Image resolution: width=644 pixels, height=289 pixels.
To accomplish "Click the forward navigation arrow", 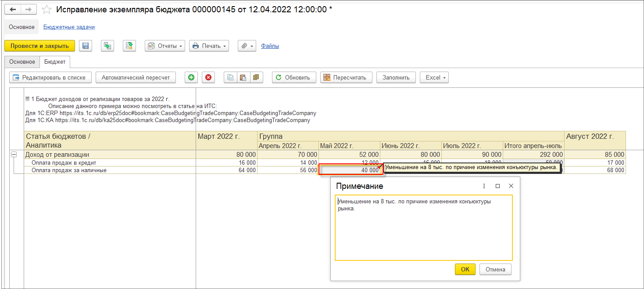I will pyautogui.click(x=28, y=9).
